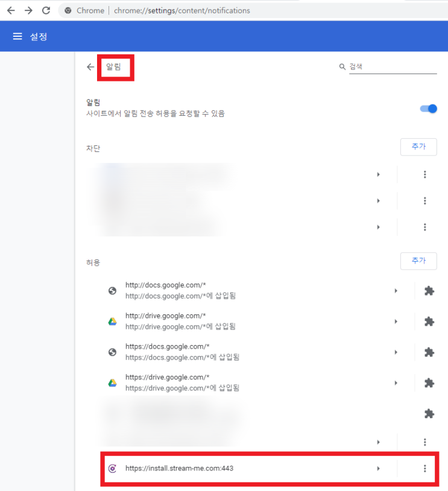The height and width of the screenshot is (491, 448).
Task: Click the browser forward arrow
Action: [28, 11]
